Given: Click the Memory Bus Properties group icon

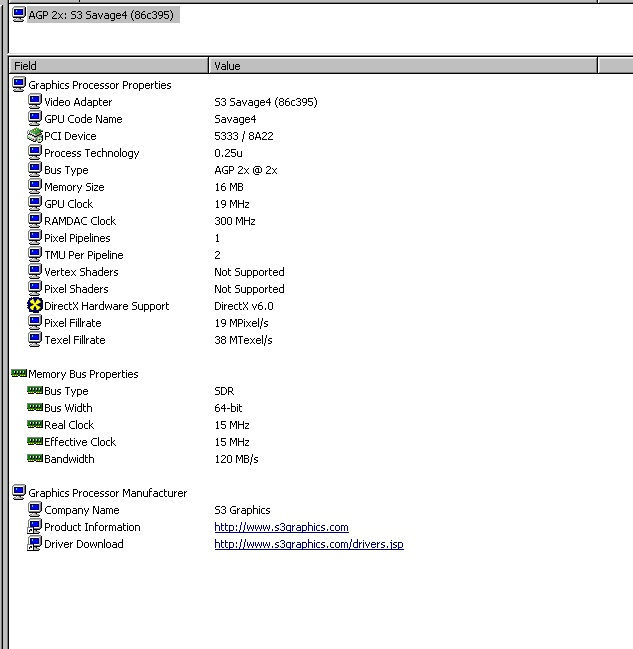Looking at the screenshot, I should [19, 373].
